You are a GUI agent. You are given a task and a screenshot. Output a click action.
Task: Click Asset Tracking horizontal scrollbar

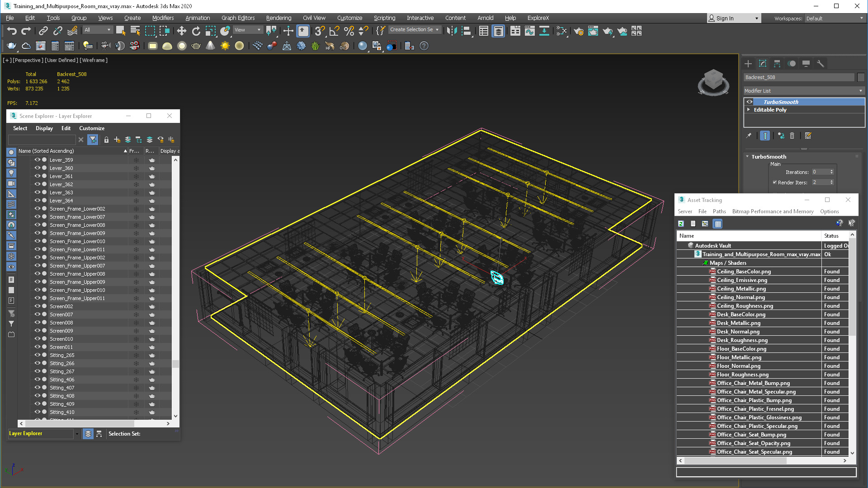tap(735, 461)
